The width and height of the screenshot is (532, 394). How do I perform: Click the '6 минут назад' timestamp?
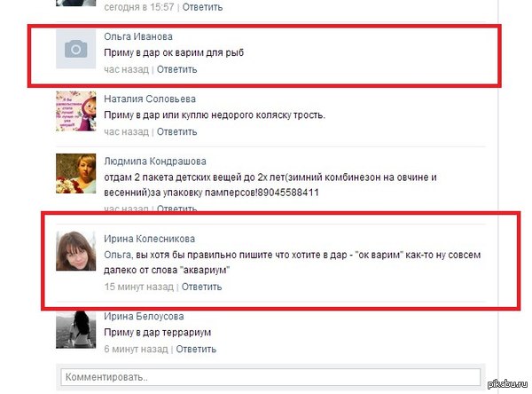(136, 349)
